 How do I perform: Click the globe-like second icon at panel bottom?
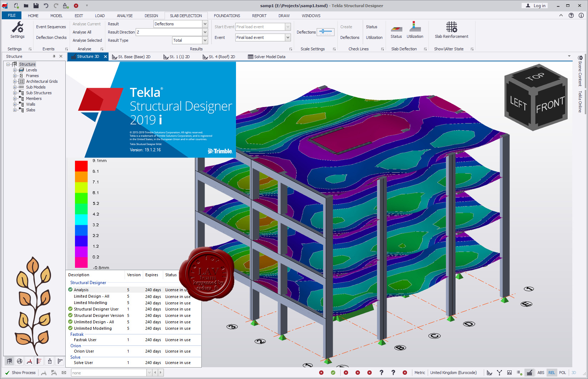(x=20, y=361)
